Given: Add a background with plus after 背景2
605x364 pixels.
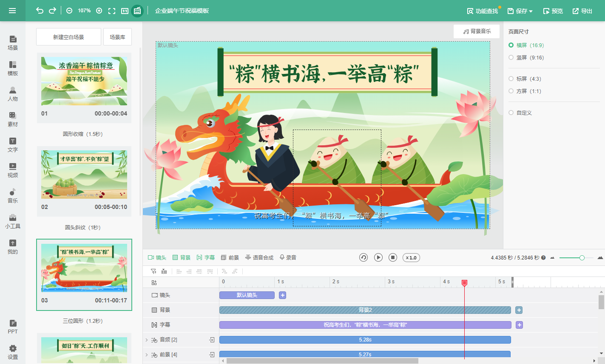Looking at the screenshot, I should [x=519, y=310].
